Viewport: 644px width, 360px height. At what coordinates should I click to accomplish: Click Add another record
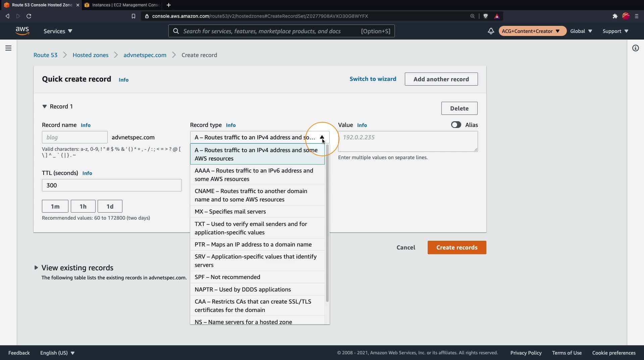point(441,79)
